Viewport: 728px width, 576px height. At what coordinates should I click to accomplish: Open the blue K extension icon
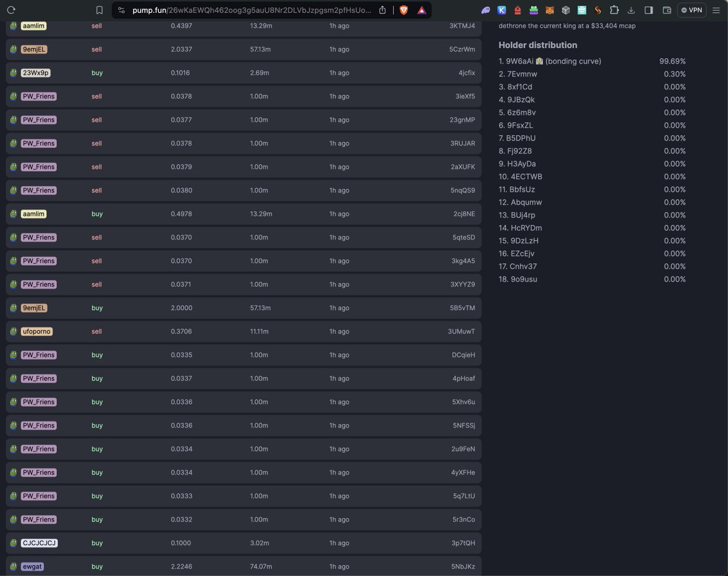(502, 10)
